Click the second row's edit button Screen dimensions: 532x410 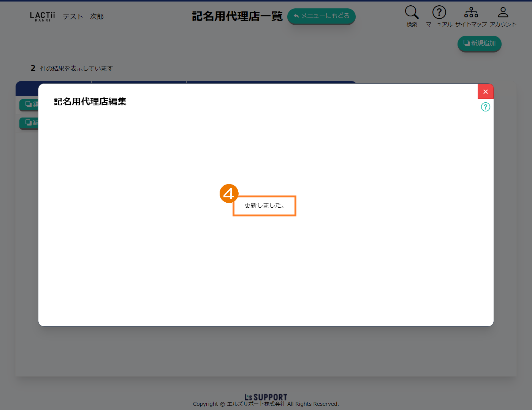coord(29,122)
